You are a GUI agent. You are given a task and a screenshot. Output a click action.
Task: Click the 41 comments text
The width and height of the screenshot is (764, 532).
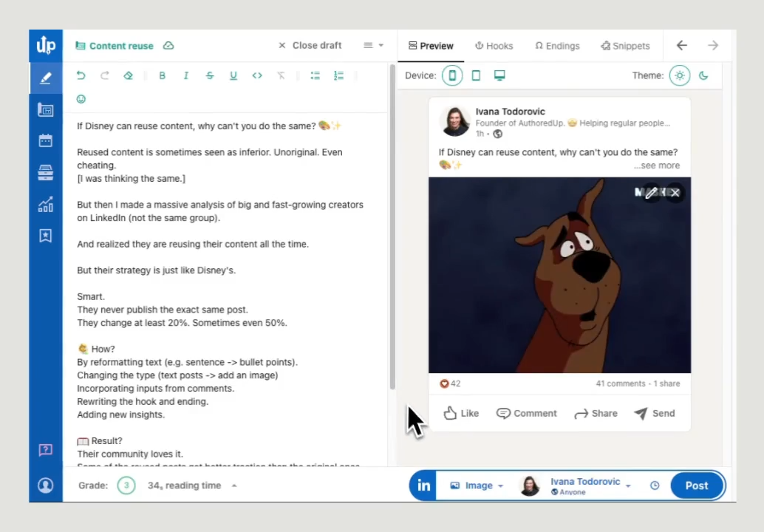620,383
